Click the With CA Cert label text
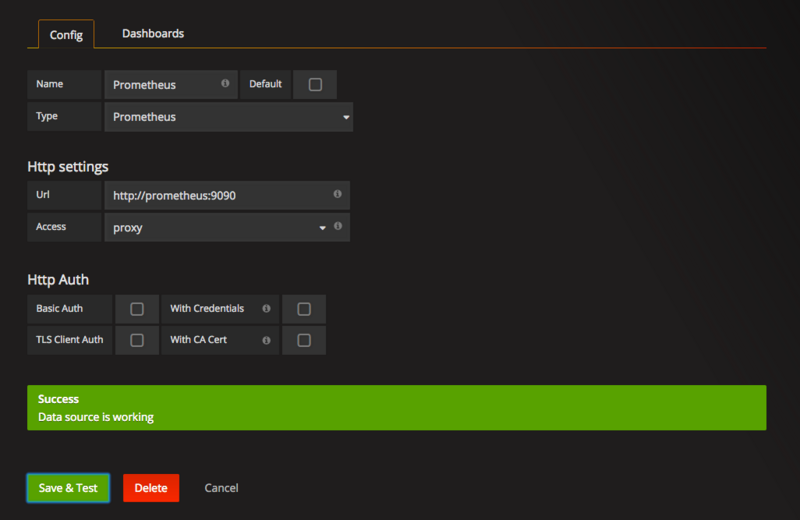This screenshot has height=520, width=800. (198, 340)
